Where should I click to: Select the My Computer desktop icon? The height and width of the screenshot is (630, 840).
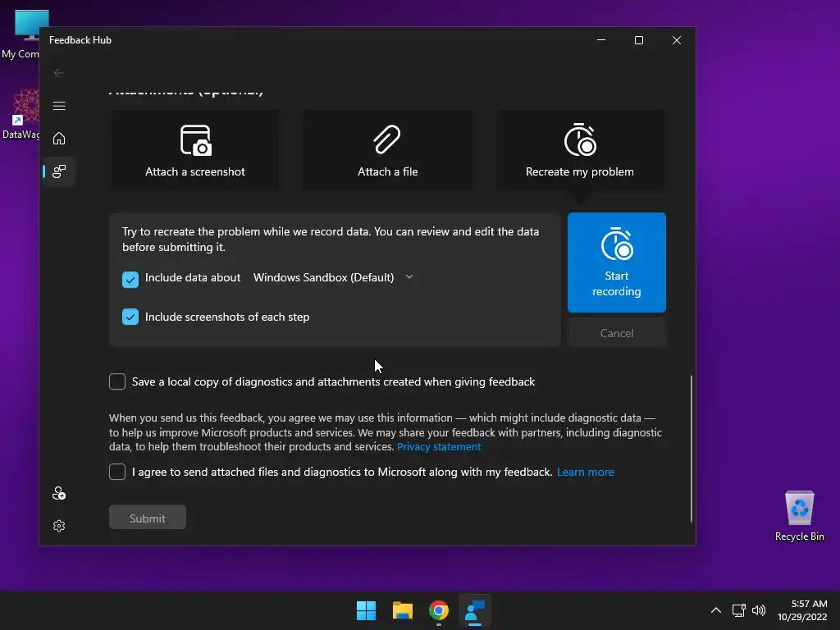21,34
